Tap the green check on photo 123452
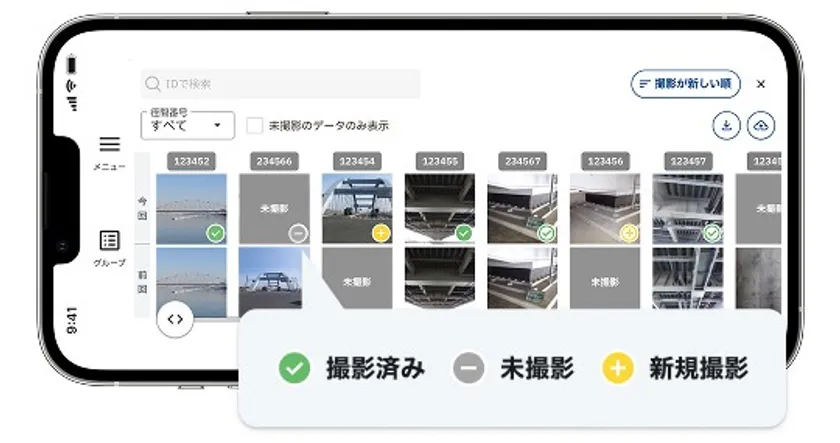 [x=216, y=234]
